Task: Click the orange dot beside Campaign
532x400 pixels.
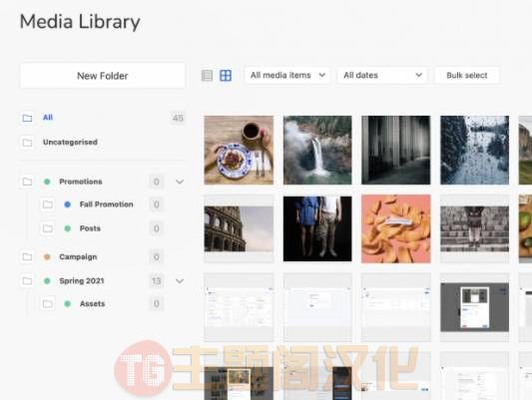Action: pyautogui.click(x=47, y=257)
